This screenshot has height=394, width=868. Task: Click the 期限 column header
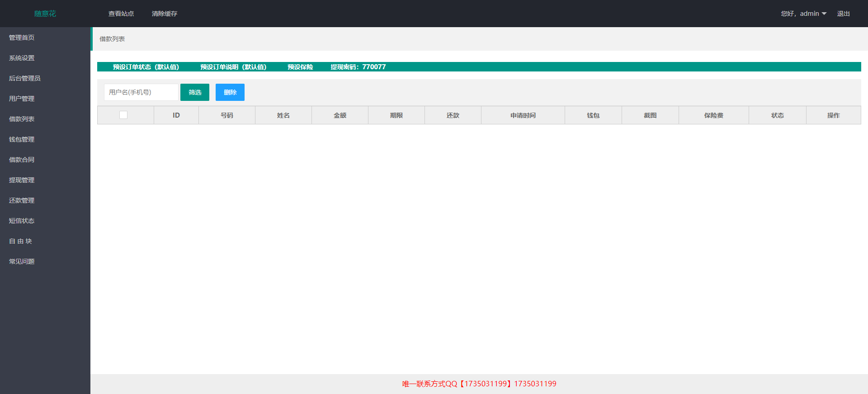pyautogui.click(x=396, y=115)
